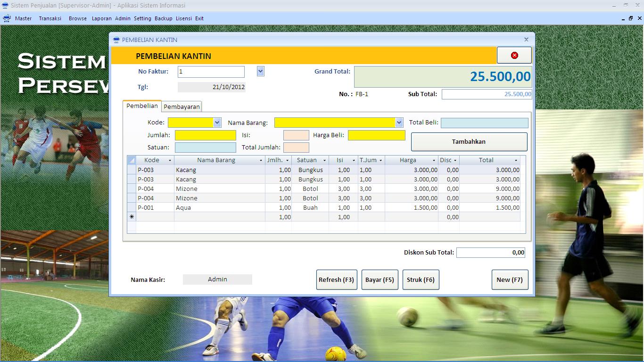Click the Diskon Sub Total field

(x=491, y=253)
